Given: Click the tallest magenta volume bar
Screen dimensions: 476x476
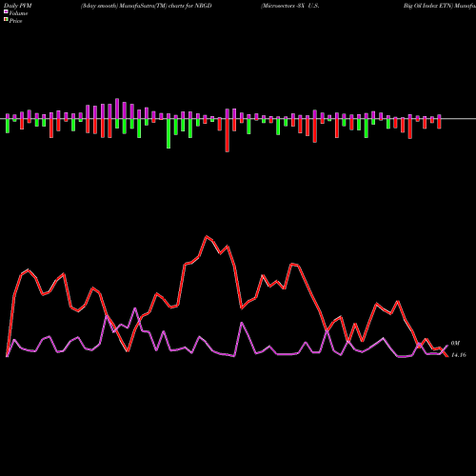Looking at the screenshot, I should pyautogui.click(x=117, y=109).
